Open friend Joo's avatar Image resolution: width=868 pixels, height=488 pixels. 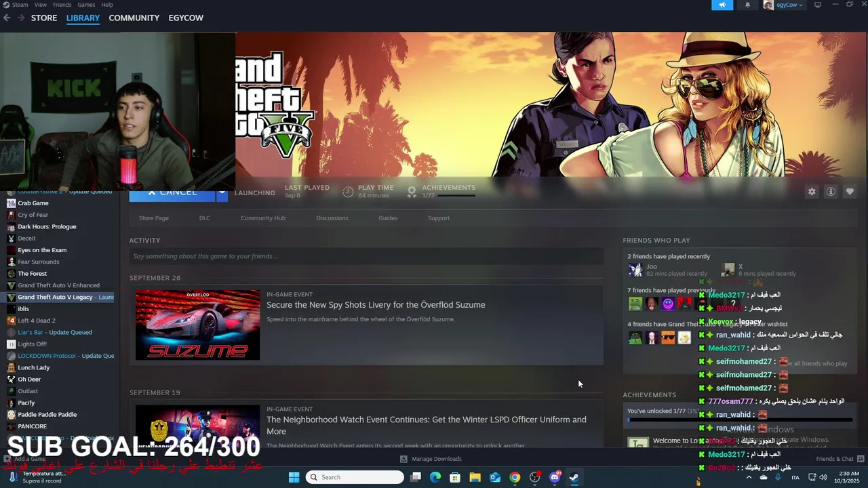coord(635,270)
